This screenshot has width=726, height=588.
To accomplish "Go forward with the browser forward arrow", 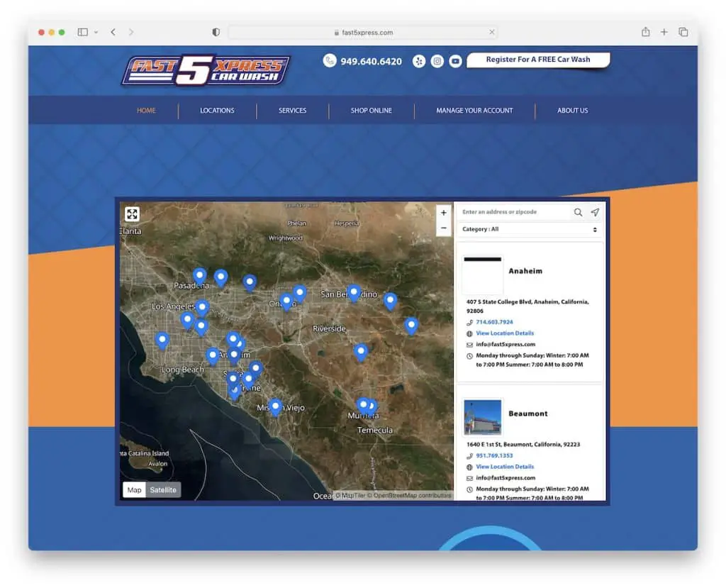I will (x=131, y=32).
